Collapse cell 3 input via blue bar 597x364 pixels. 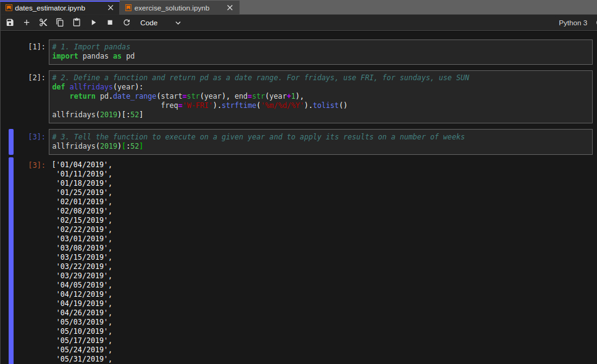click(x=11, y=142)
